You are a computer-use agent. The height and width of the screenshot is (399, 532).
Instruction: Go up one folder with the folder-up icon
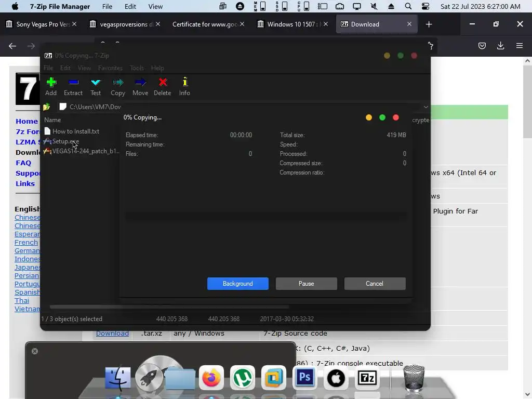(x=46, y=107)
